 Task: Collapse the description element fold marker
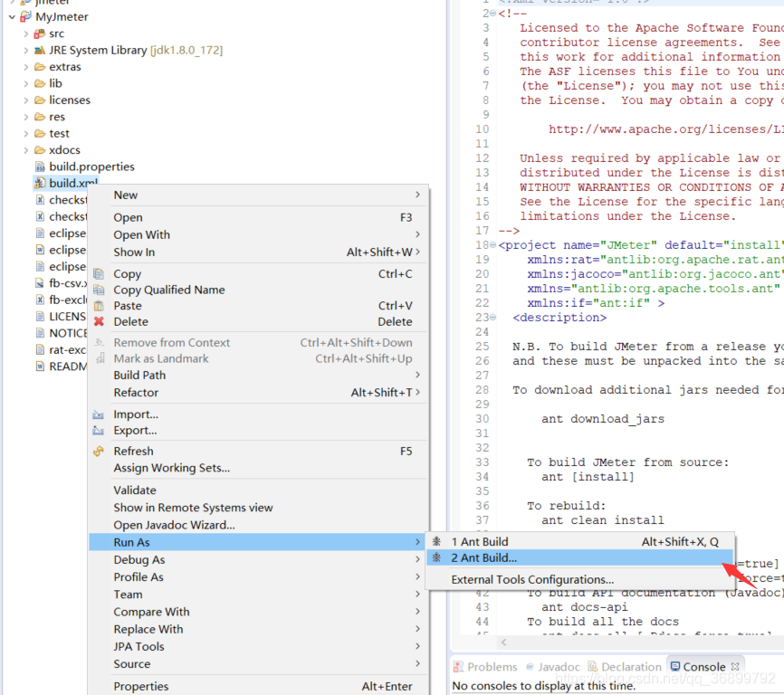coord(493,318)
